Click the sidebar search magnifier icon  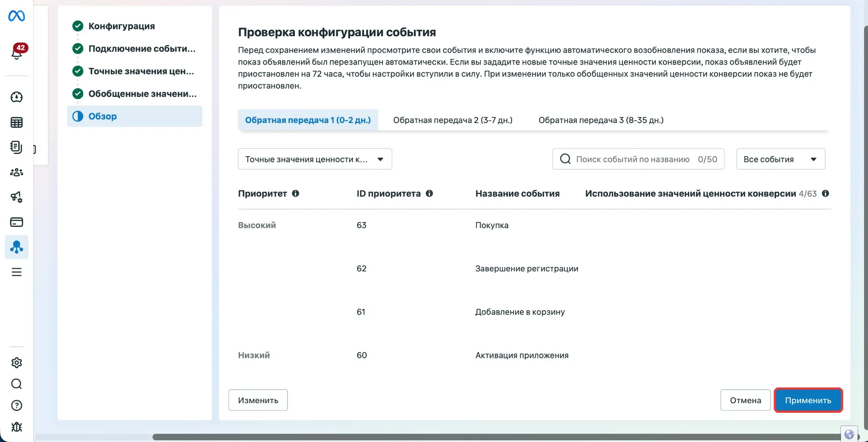pos(17,384)
